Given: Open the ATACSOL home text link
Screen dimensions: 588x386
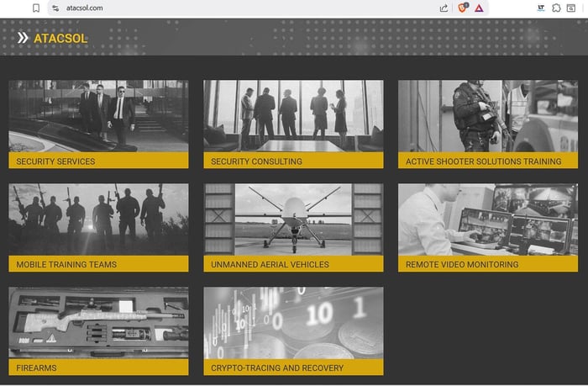Looking at the screenshot, I should click(x=60, y=38).
